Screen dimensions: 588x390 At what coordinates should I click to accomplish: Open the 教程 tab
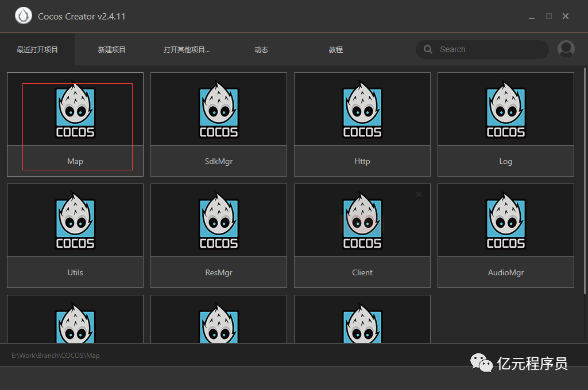coord(335,49)
